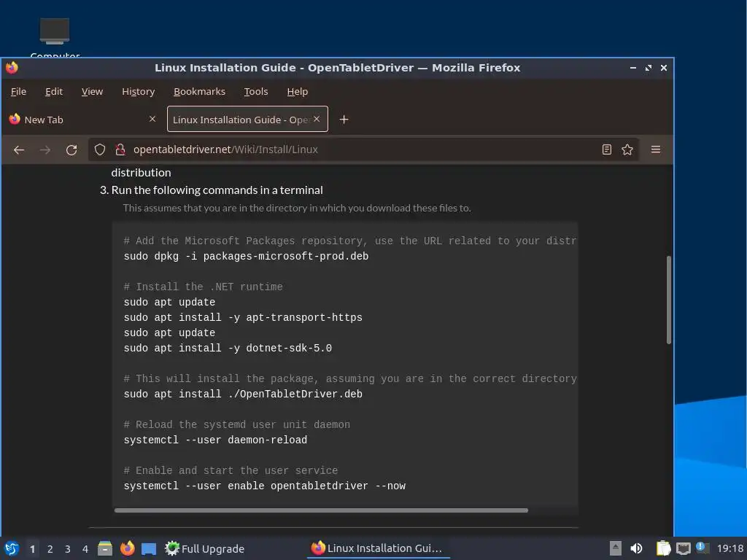Click the clock showing 19:18

coord(730,548)
